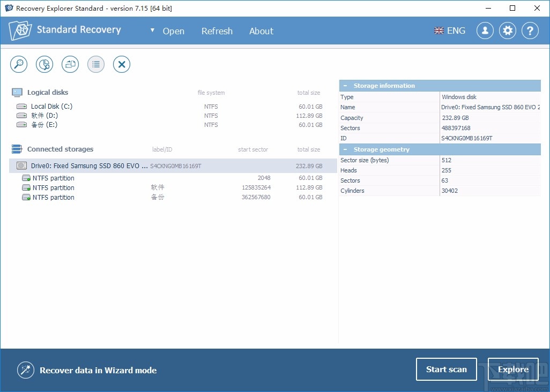The width and height of the screenshot is (550, 392).
Task: Select NTFS partition labeled 备份
Action: (172, 197)
